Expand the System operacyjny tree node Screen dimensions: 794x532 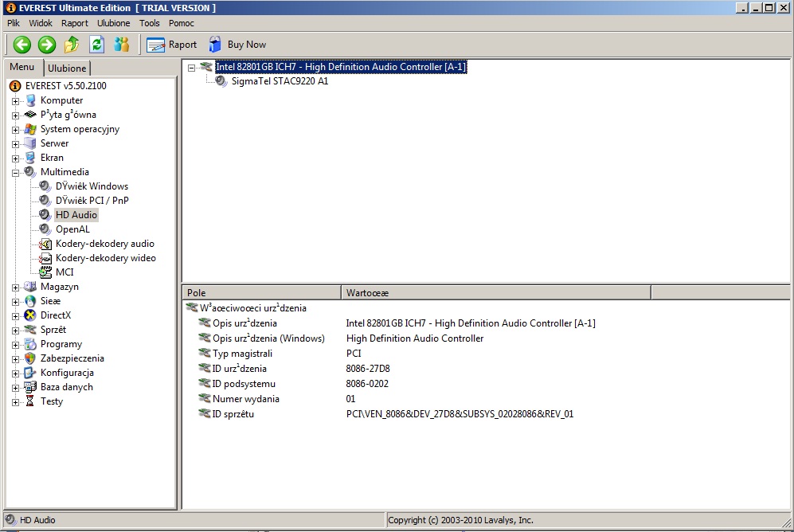coord(16,130)
